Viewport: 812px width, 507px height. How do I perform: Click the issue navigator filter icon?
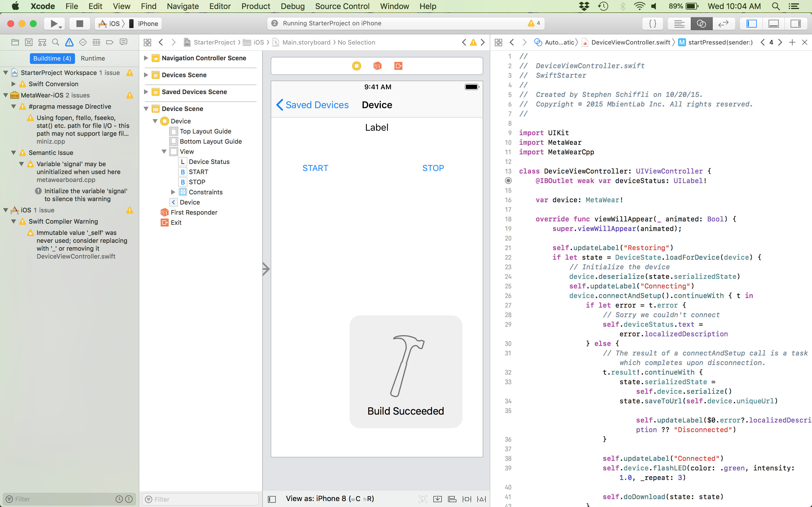[9, 499]
